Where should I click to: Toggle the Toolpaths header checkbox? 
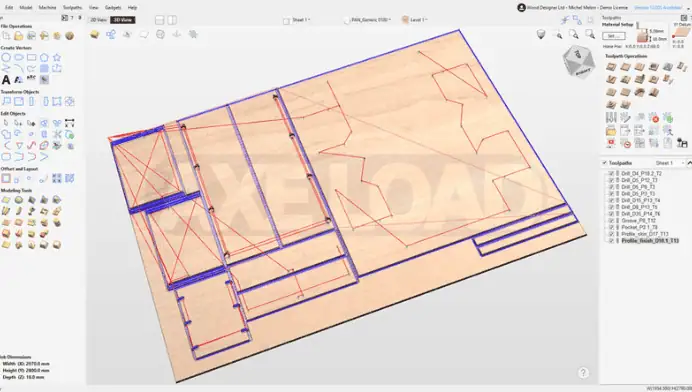(605, 163)
